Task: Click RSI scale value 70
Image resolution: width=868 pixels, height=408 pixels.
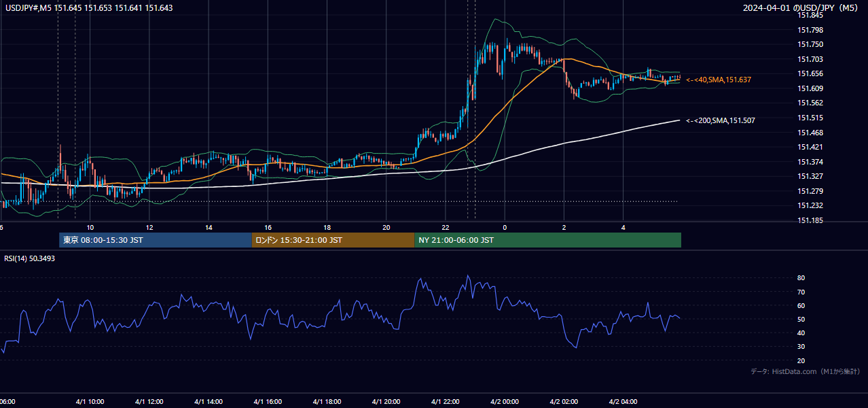Action: pos(801,292)
